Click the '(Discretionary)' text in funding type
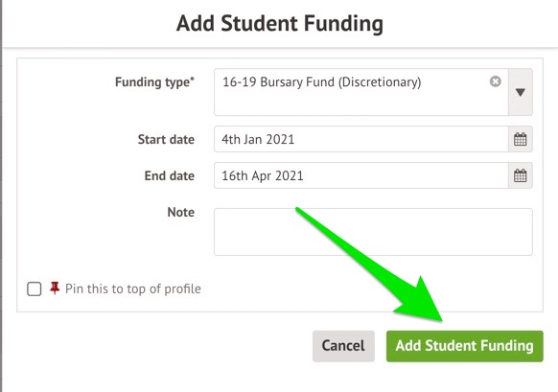558x392 pixels. [x=380, y=82]
